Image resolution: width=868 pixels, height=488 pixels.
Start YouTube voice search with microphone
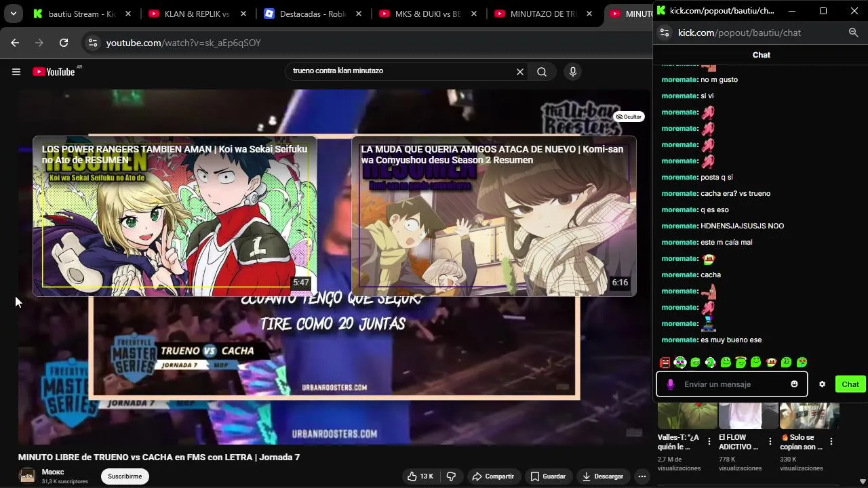click(573, 72)
